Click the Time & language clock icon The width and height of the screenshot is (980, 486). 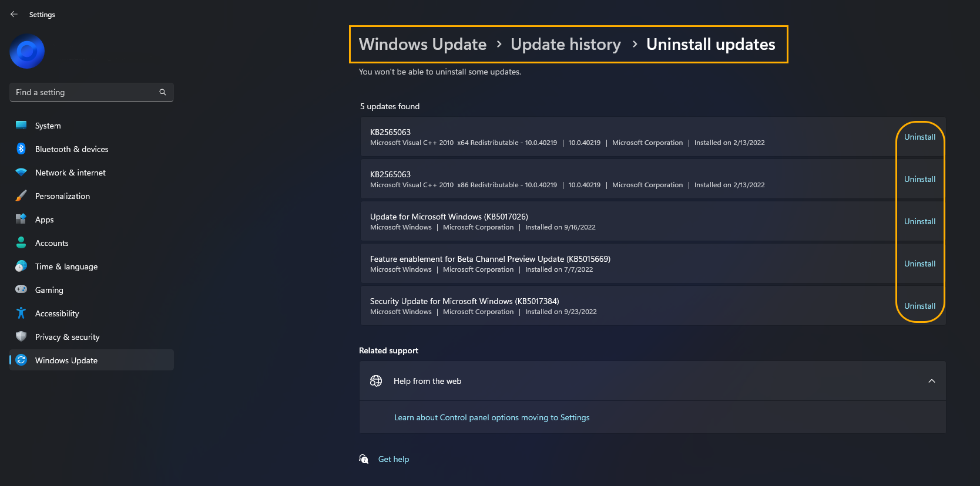click(x=21, y=266)
